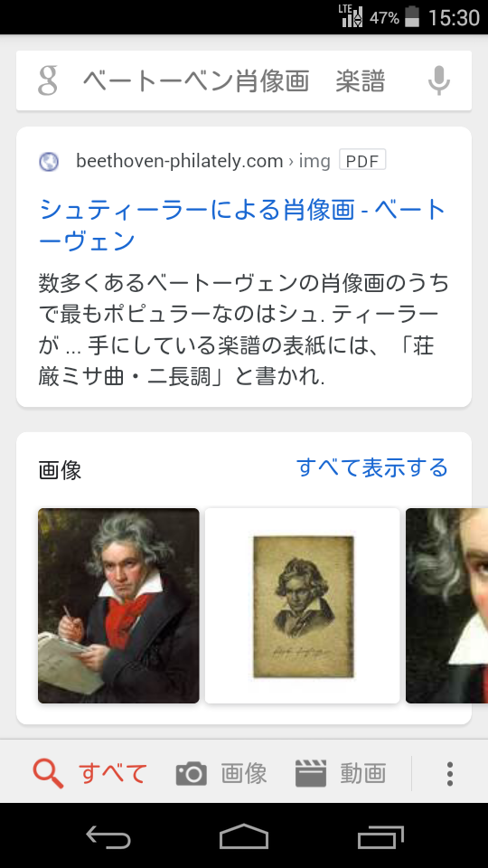Tap the Google g logo
The width and height of the screenshot is (488, 868).
coord(48,80)
